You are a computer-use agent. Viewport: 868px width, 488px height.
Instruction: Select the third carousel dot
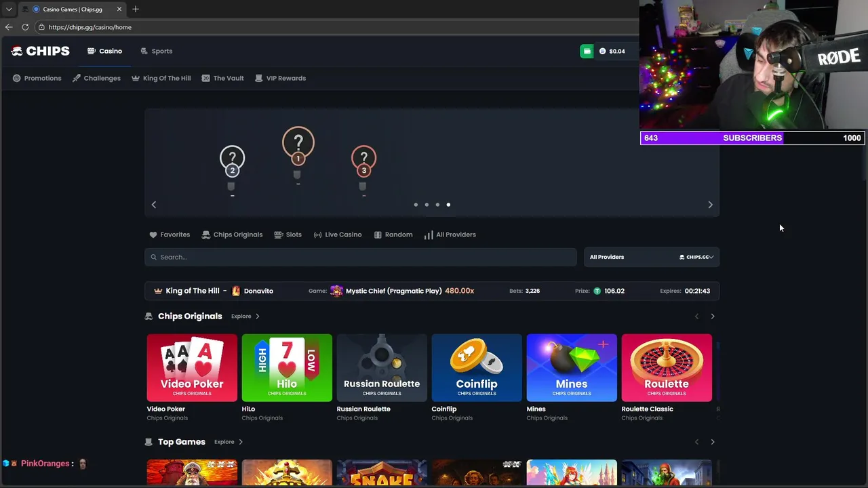[437, 205]
